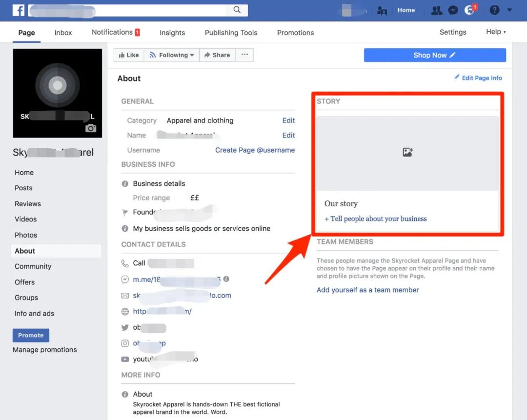Select Home in the left sidebar
Image resolution: width=527 pixels, height=420 pixels.
pyautogui.click(x=24, y=172)
